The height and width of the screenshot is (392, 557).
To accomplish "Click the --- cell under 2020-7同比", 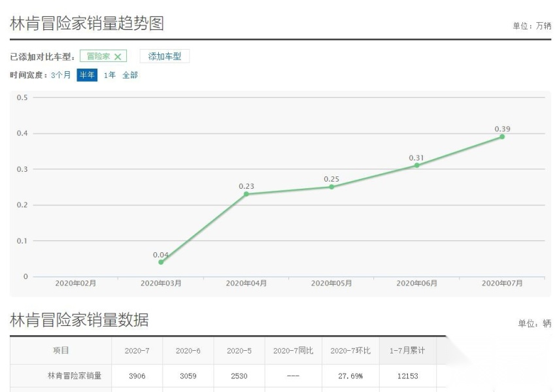I will pyautogui.click(x=293, y=376).
